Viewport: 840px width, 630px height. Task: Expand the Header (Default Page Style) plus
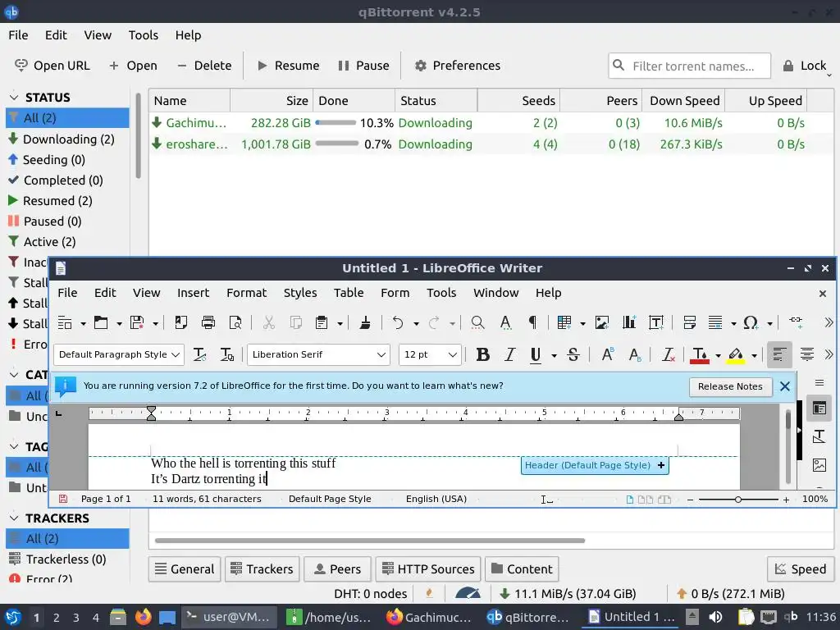pyautogui.click(x=661, y=465)
